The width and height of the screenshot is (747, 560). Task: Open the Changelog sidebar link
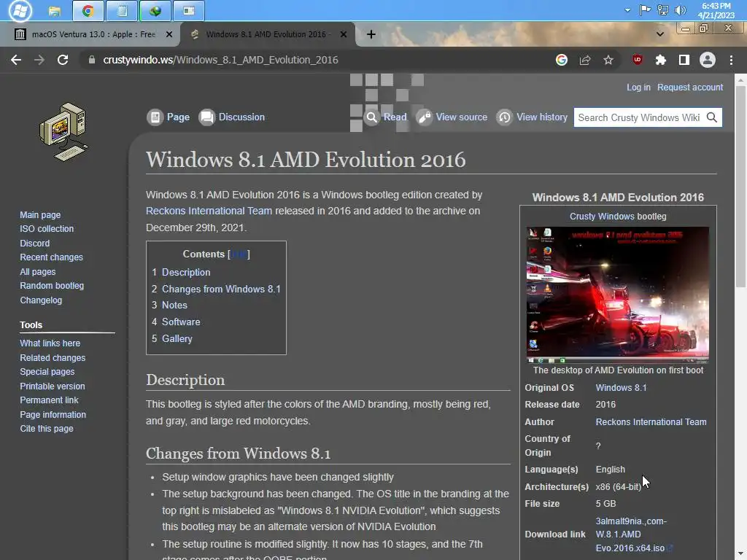click(41, 300)
